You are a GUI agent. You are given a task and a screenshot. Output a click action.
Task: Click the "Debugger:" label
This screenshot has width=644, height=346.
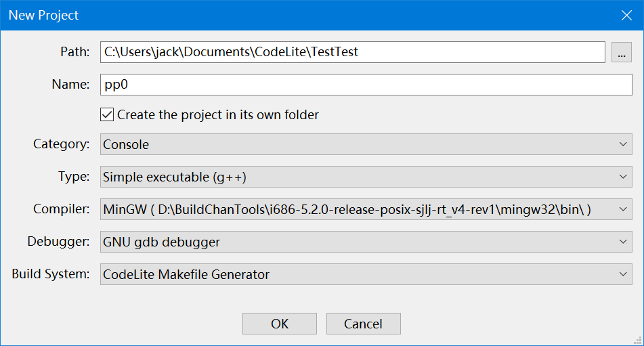58,242
